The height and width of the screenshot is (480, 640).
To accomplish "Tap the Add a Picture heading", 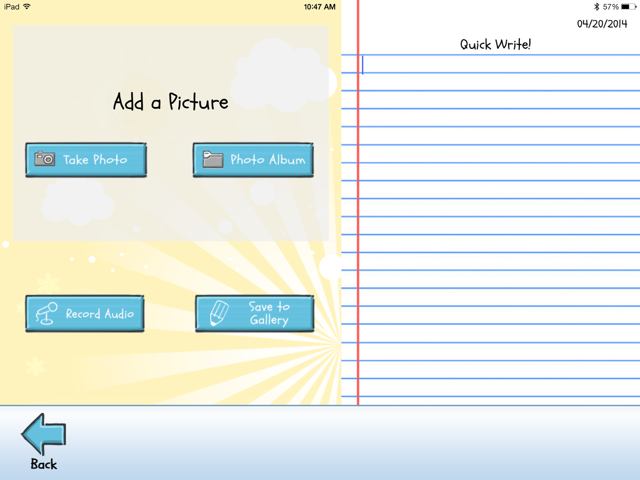I will pos(170,102).
